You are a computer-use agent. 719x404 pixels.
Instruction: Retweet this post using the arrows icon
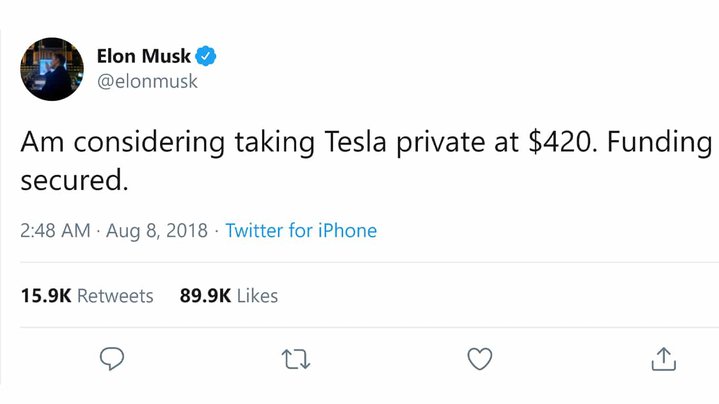tap(296, 358)
